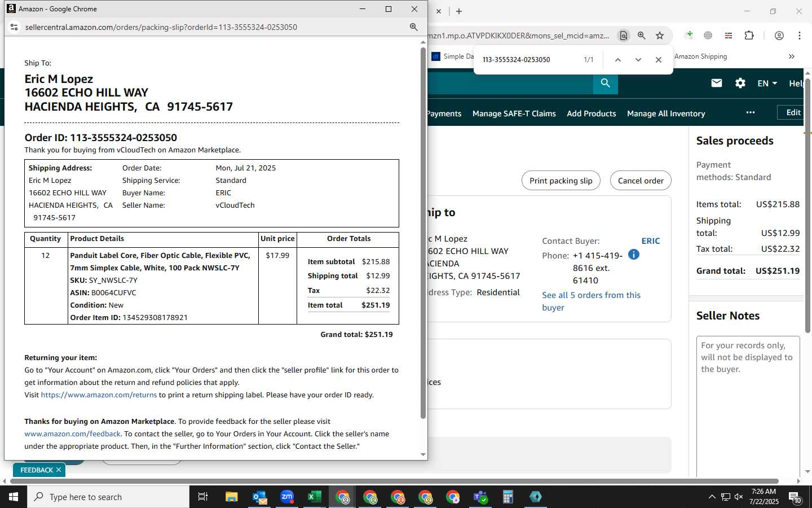Close the find-in-page bar

pyautogui.click(x=659, y=60)
